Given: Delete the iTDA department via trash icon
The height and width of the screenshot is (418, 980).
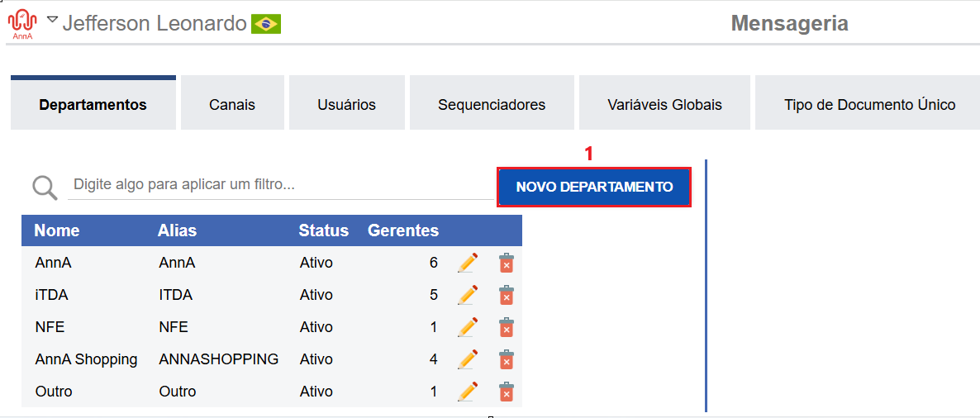Looking at the screenshot, I should [x=507, y=295].
